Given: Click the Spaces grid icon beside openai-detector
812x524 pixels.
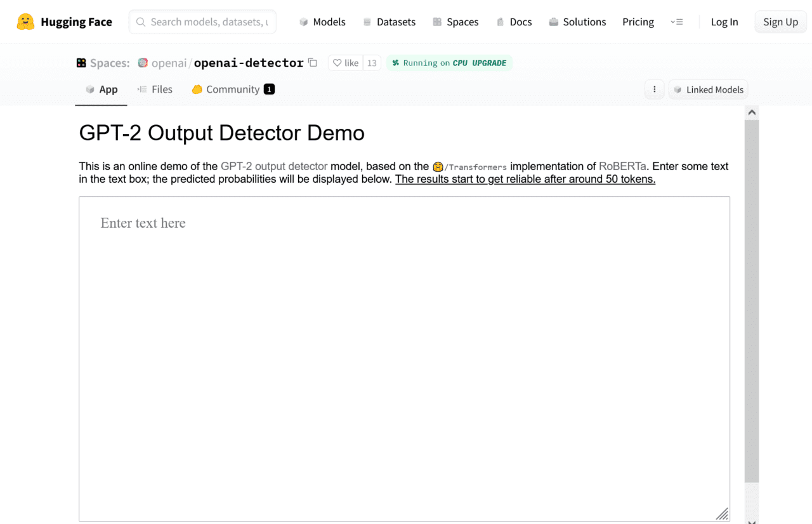Looking at the screenshot, I should pos(81,62).
